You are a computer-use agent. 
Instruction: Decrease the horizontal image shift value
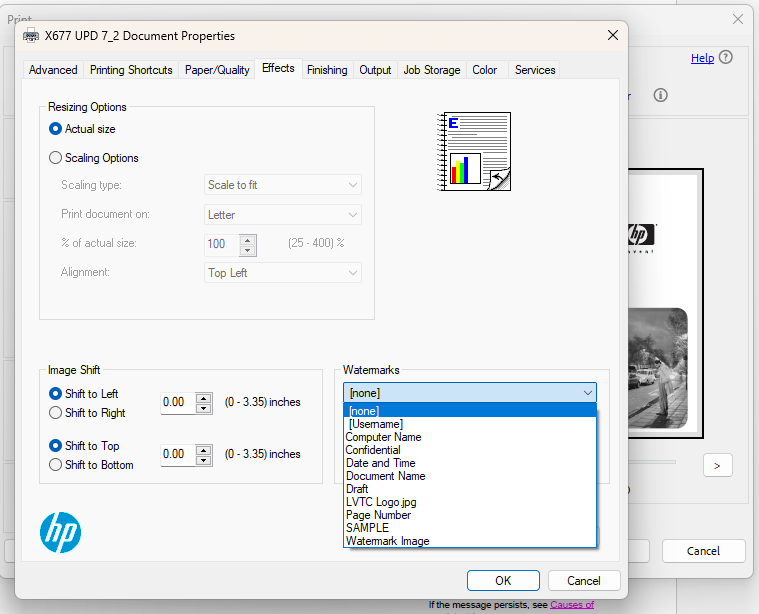(x=204, y=409)
